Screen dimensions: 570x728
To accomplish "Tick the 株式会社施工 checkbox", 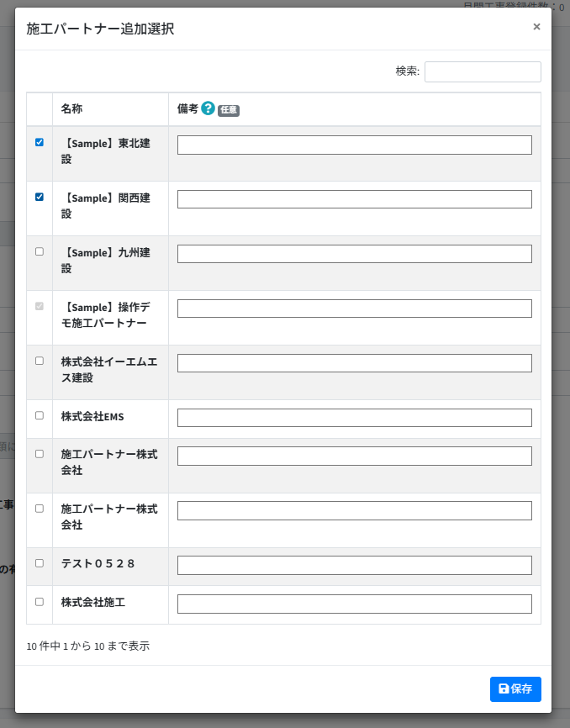I will 40,602.
